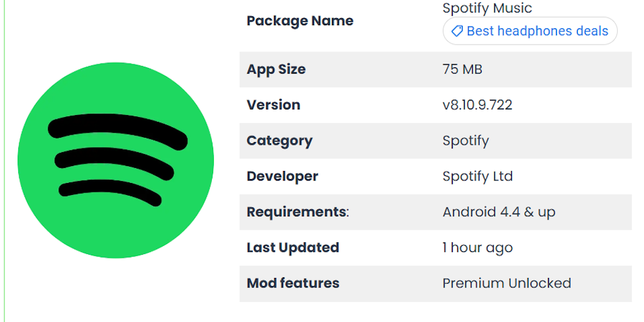Open the Spotify category value
Screen dimensions: 644x322
465,141
